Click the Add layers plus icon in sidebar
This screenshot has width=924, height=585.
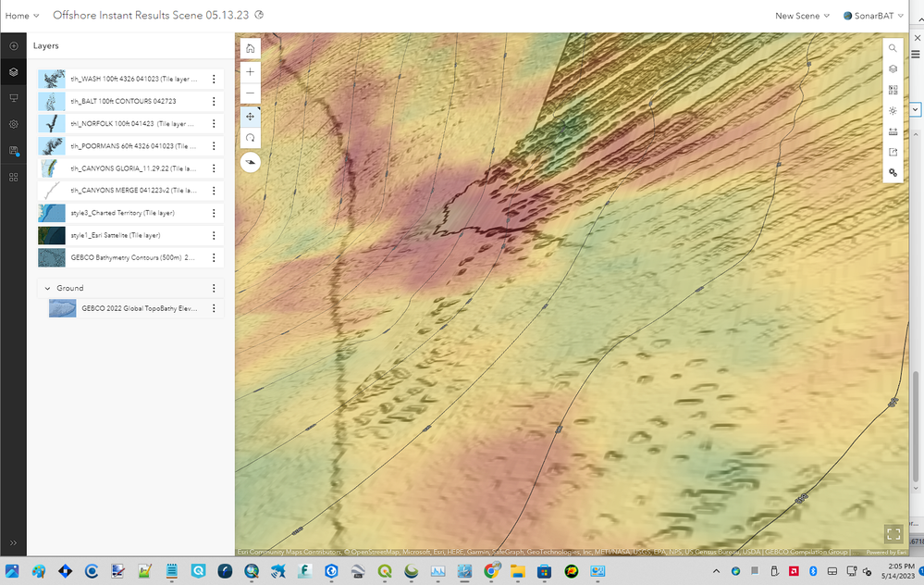pos(14,45)
